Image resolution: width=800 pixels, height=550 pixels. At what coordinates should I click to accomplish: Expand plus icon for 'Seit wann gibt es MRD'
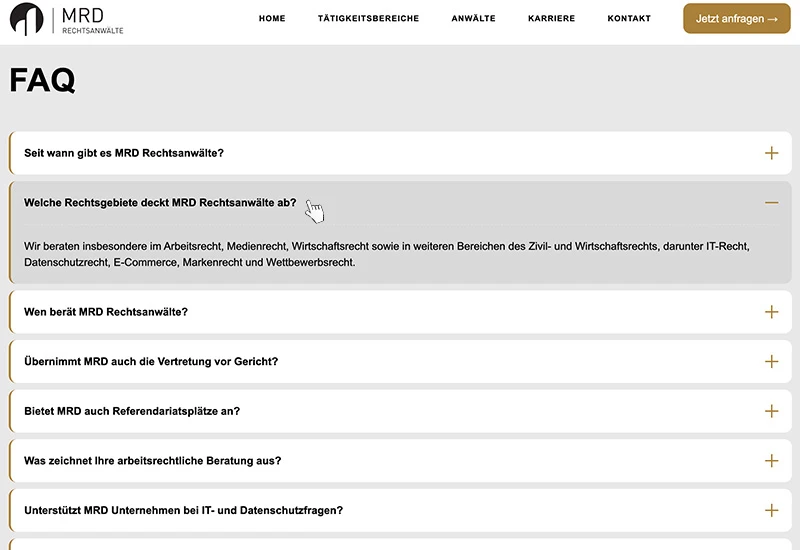[x=771, y=153]
